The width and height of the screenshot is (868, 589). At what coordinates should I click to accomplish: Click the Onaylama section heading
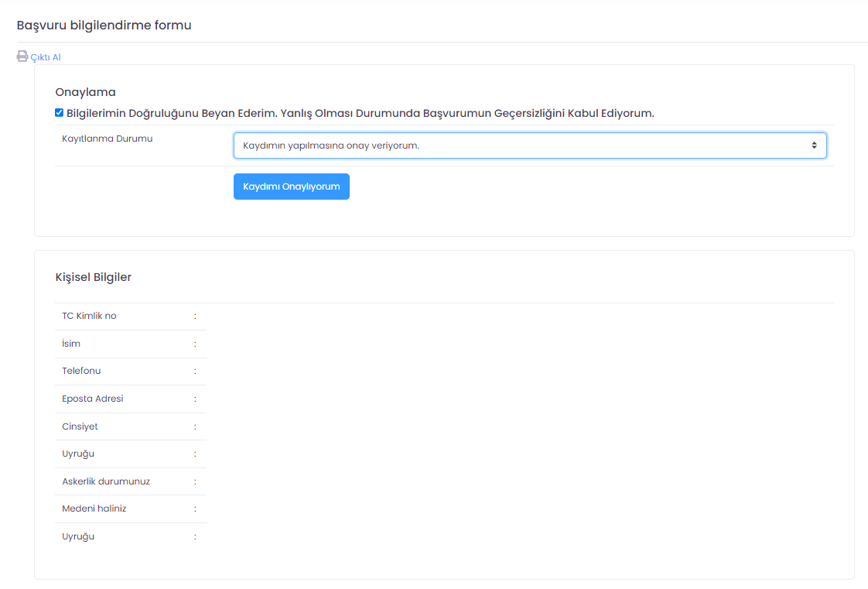[85, 92]
